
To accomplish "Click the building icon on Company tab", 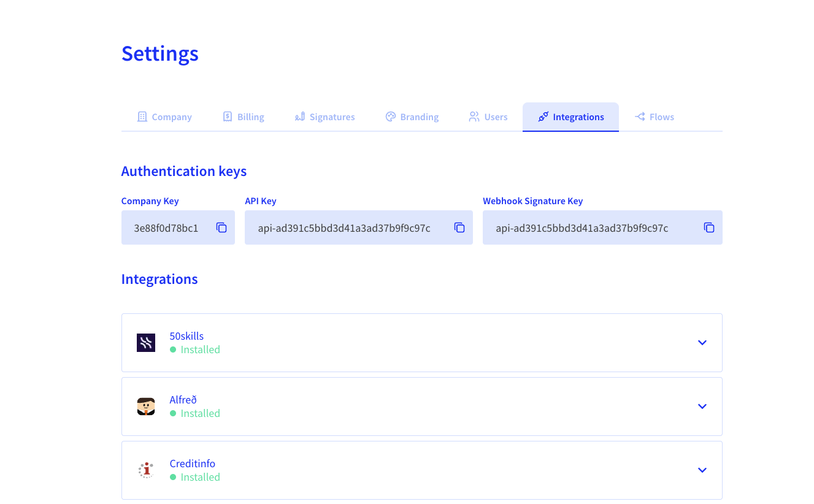I will pos(142,116).
